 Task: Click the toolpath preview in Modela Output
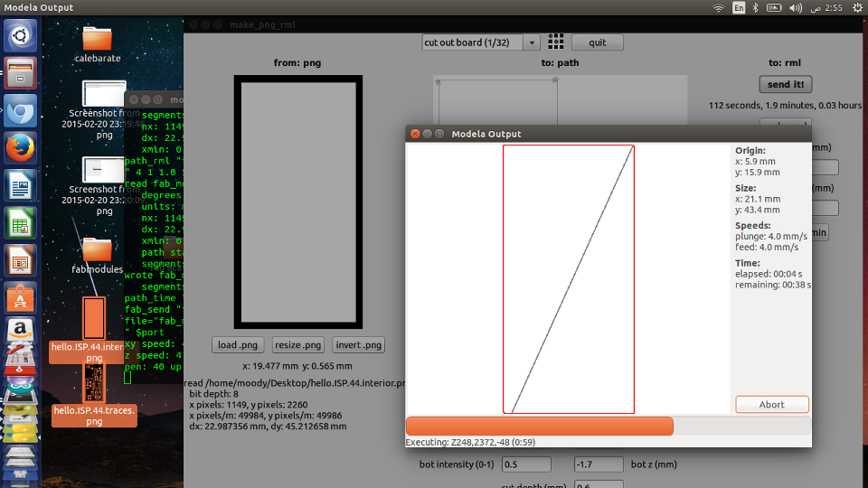(569, 279)
